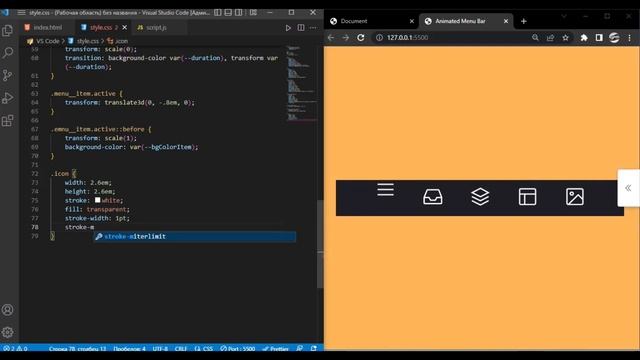The width and height of the screenshot is (640, 360).
Task: Open the browser three-dot menu
Action: [629, 38]
